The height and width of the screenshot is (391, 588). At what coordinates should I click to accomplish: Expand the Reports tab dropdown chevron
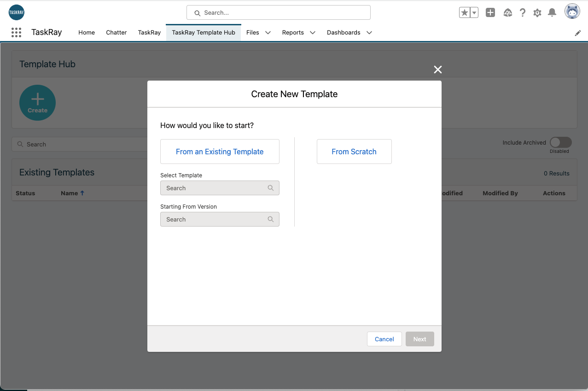[313, 33]
